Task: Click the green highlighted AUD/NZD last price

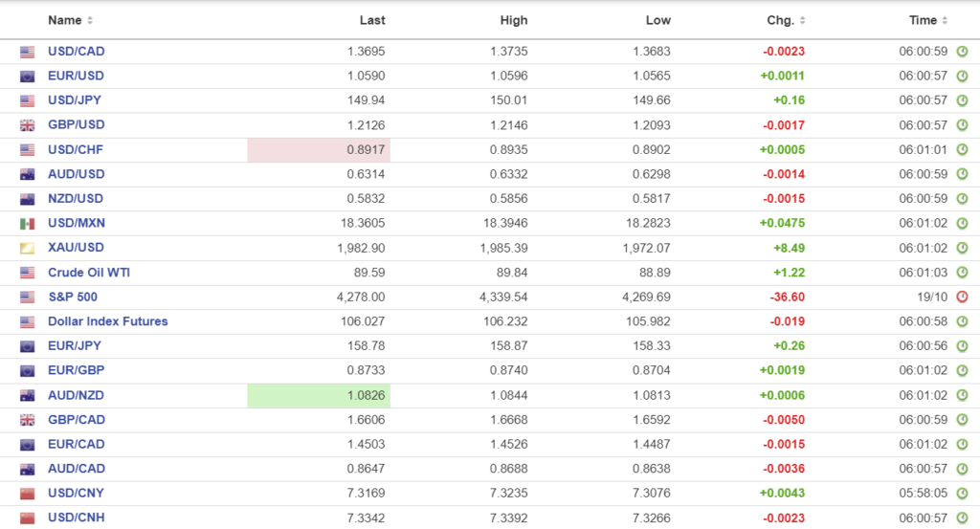Action: pos(319,396)
